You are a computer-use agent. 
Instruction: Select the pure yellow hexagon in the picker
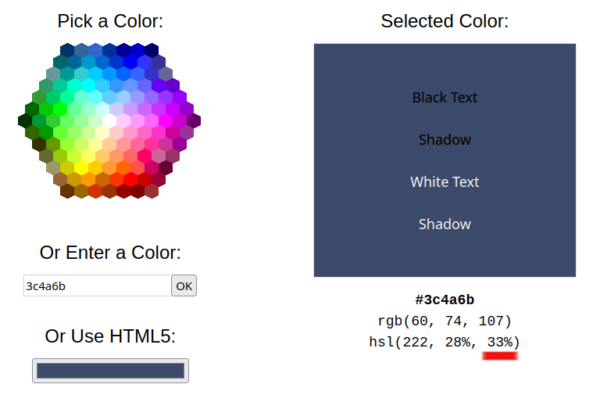(81, 168)
